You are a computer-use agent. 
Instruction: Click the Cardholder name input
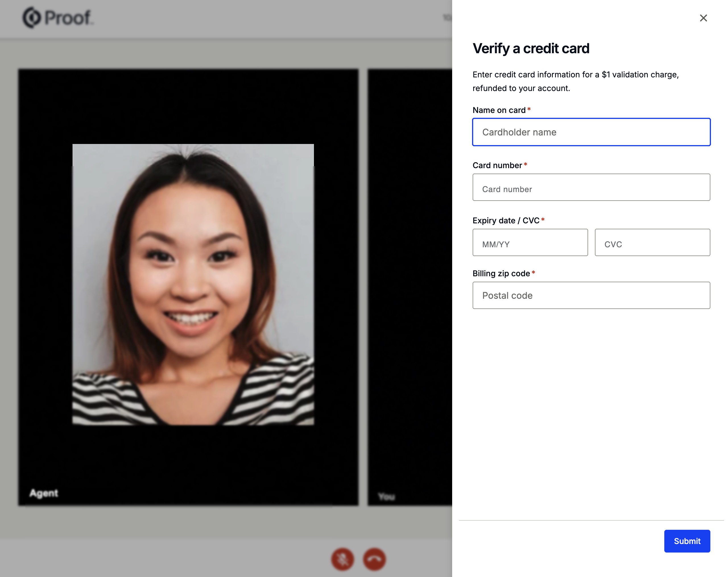coord(591,132)
